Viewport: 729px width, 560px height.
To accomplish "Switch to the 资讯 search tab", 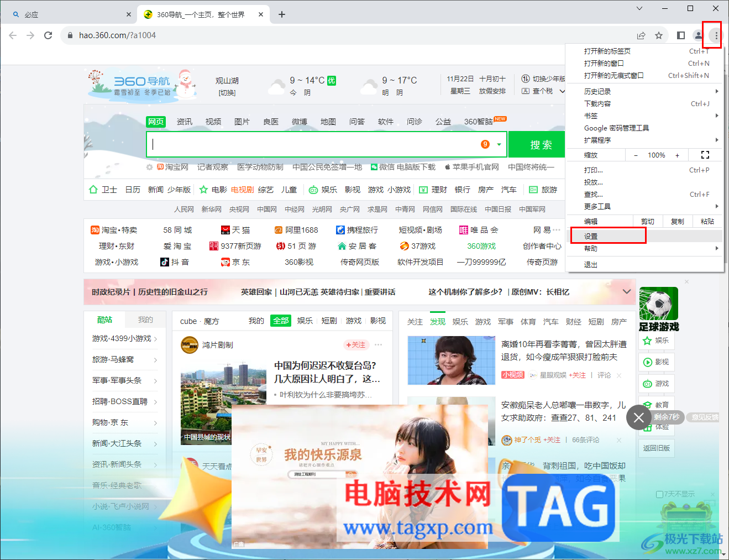I will [x=185, y=122].
